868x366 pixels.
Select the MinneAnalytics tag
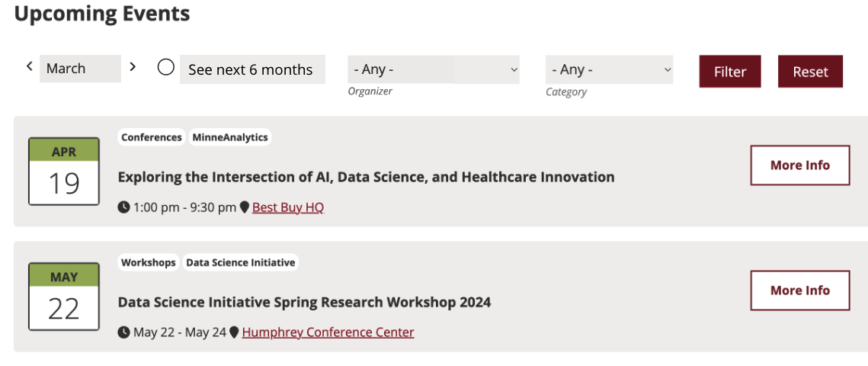(x=229, y=137)
